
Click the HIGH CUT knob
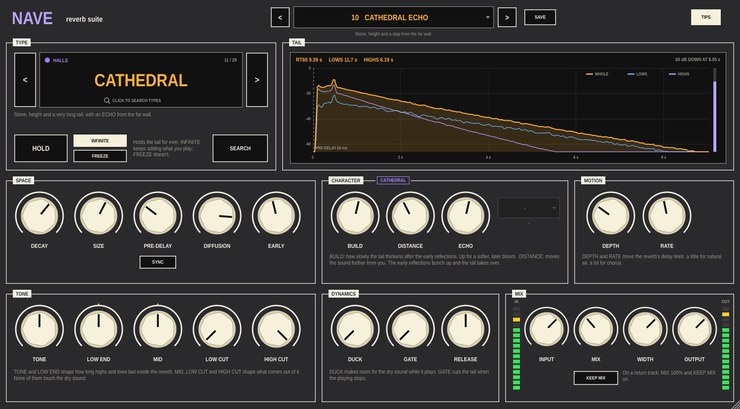(x=276, y=329)
